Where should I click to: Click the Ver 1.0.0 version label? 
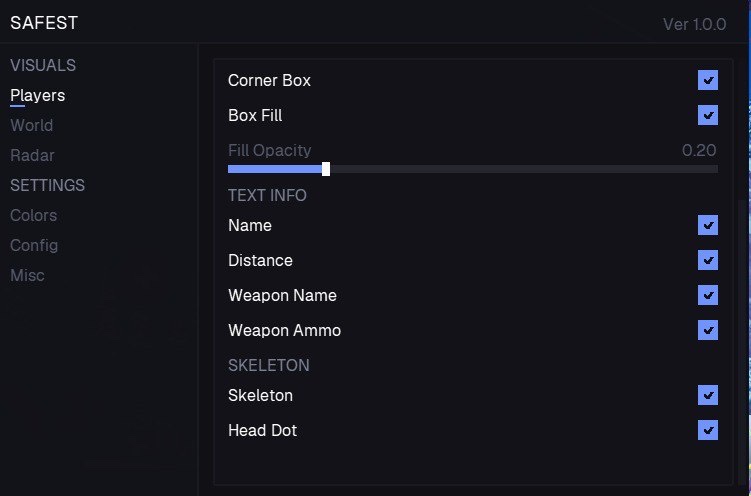(694, 24)
